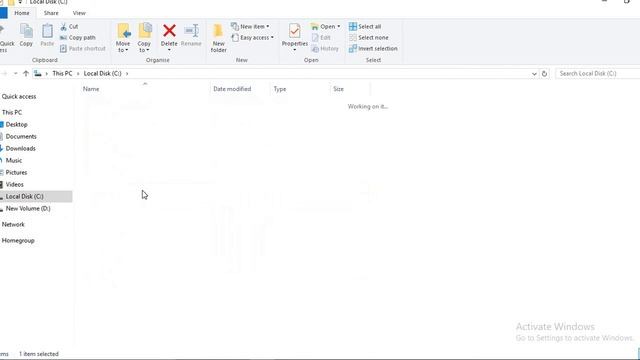This screenshot has width=640, height=360.
Task: Click Select all in the Select group
Action: [365, 27]
